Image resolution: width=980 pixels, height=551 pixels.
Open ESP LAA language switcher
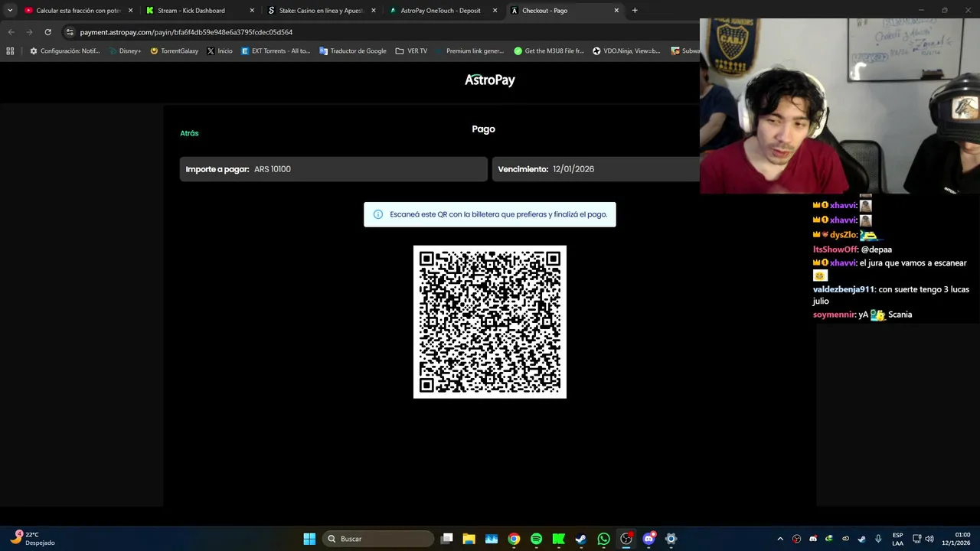[897, 539]
